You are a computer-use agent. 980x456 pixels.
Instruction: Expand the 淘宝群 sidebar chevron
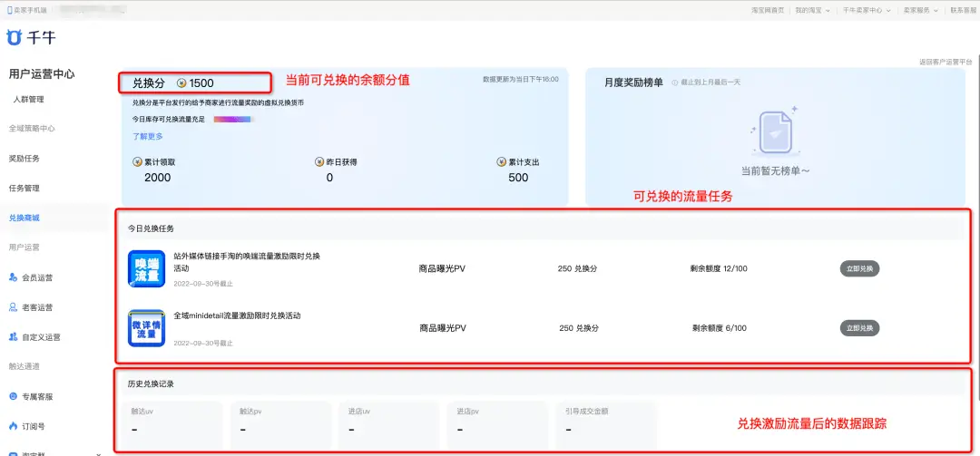tap(99, 453)
